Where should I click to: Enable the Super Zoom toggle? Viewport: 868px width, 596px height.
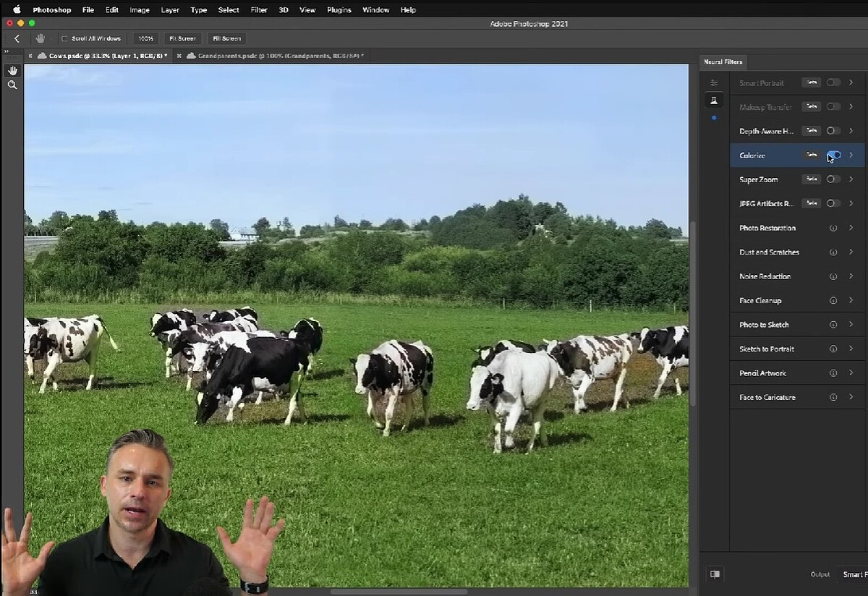tap(833, 179)
